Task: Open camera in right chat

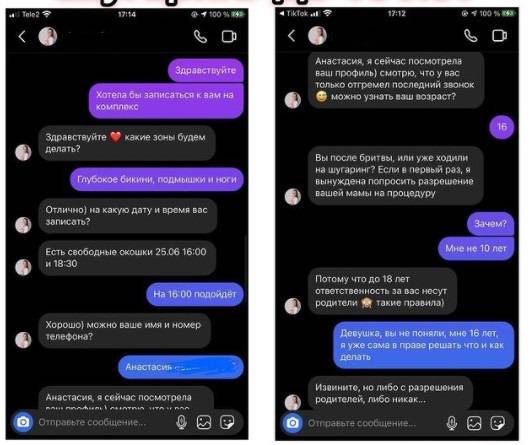Action: 293,423
